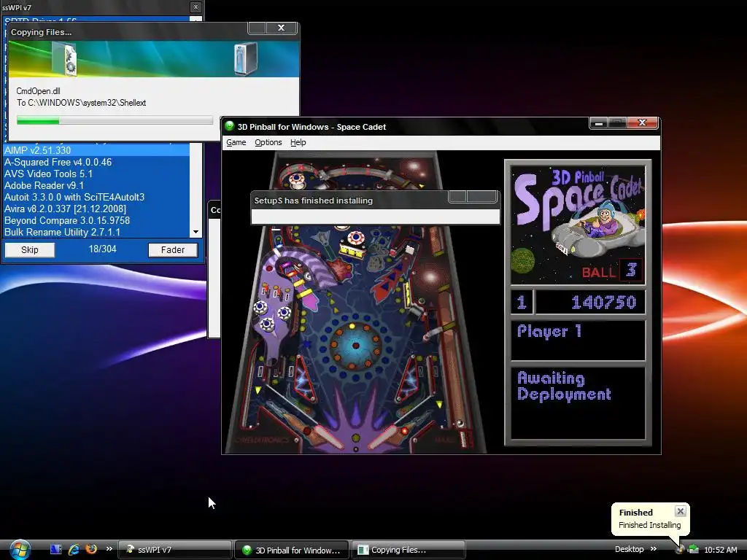Click the Player 1 label
747x560 pixels.
pyautogui.click(x=549, y=331)
